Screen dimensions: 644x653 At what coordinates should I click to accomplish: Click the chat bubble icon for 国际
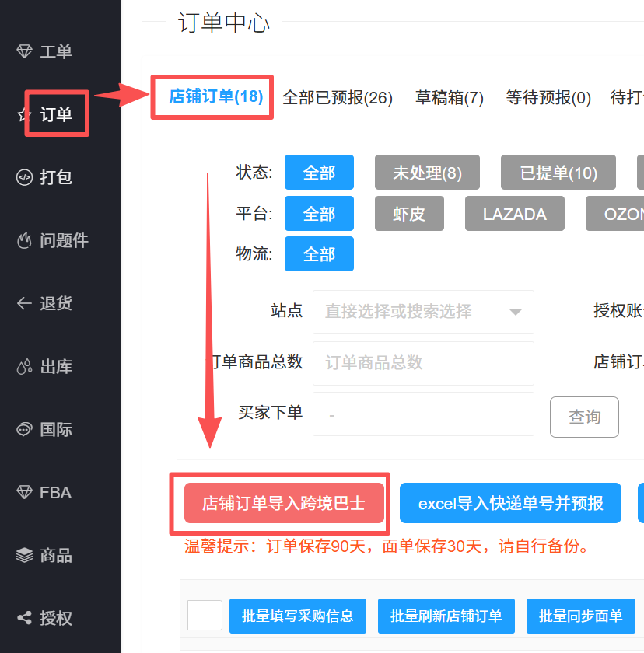coord(25,429)
